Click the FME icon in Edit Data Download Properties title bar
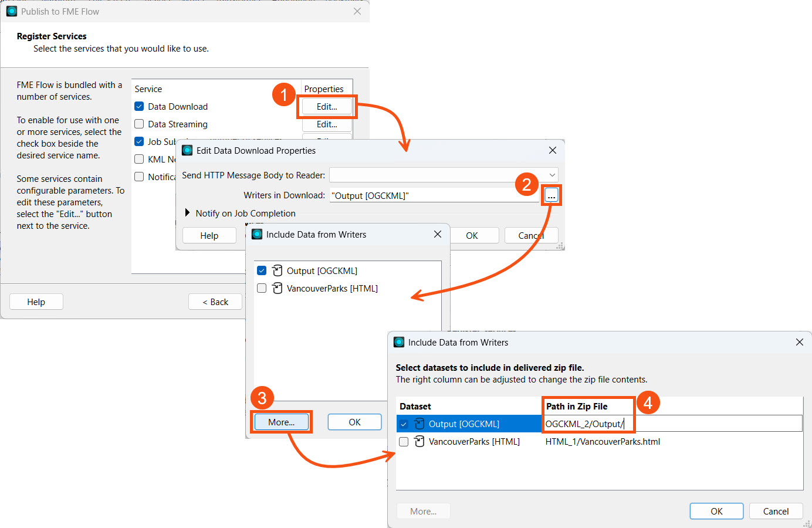 coord(188,151)
